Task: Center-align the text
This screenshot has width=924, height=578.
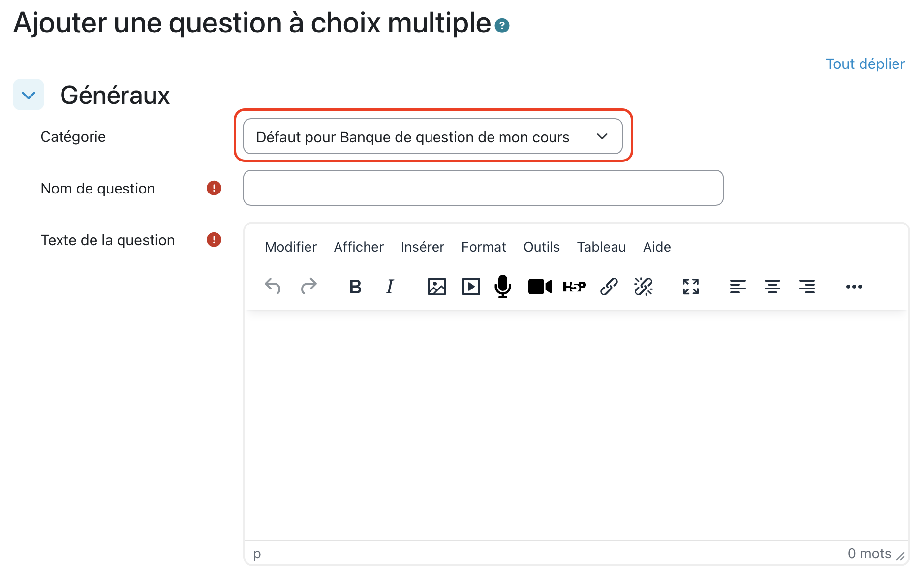Action: click(x=772, y=287)
